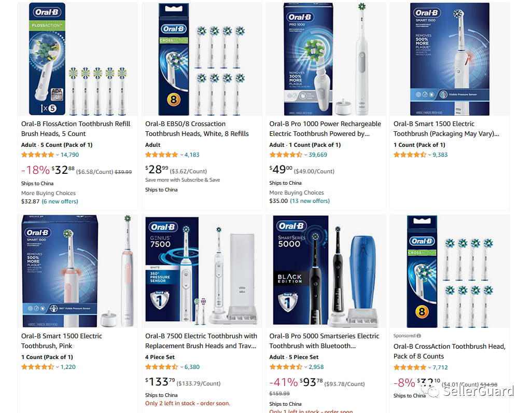
Task: Open Oral-B 7500 Electric Toothbrush title link
Action: (201, 341)
